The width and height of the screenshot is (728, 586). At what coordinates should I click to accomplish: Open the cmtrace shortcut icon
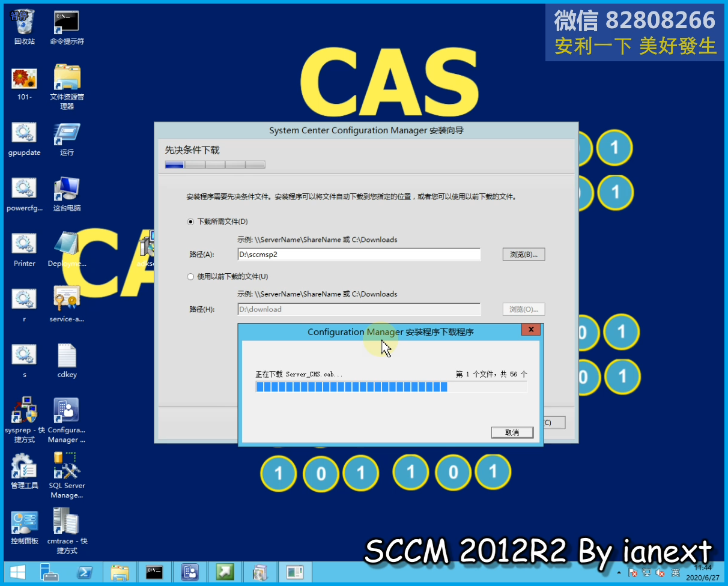tap(67, 531)
